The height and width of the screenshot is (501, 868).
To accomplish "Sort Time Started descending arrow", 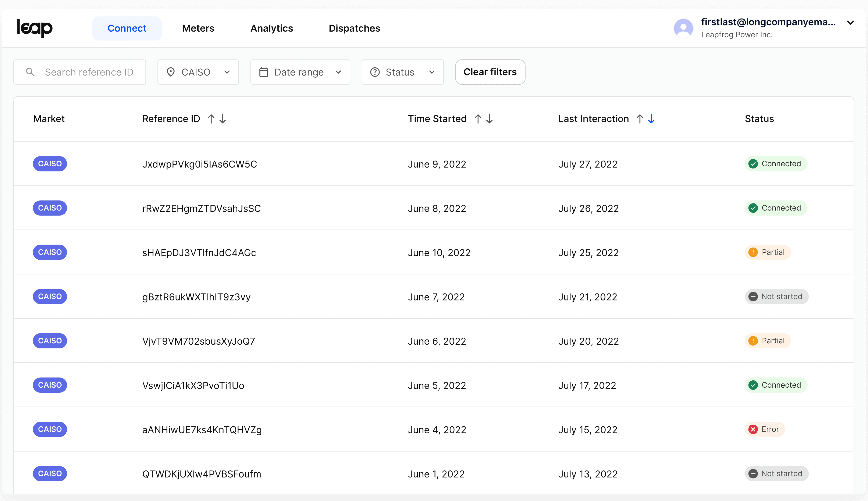I will (489, 119).
